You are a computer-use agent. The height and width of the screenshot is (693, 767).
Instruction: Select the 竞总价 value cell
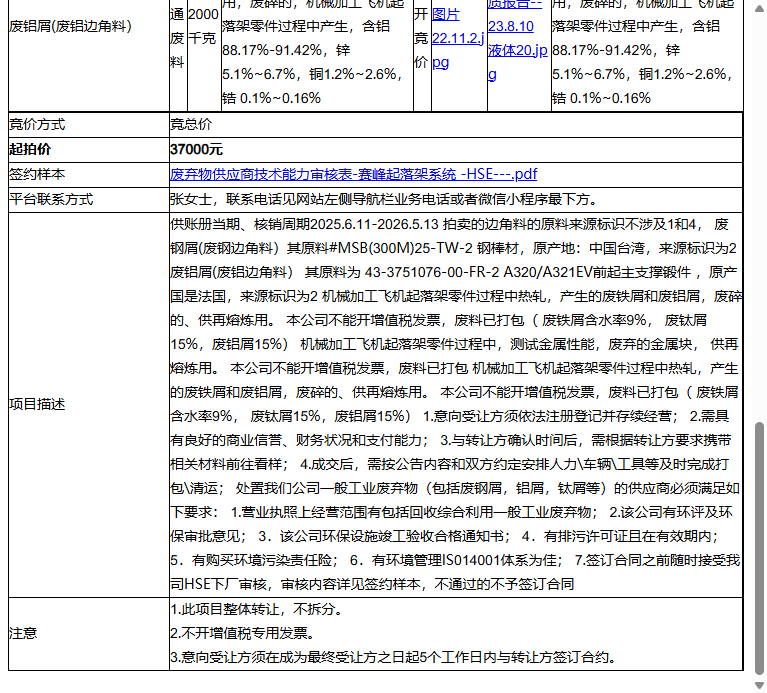click(456, 125)
